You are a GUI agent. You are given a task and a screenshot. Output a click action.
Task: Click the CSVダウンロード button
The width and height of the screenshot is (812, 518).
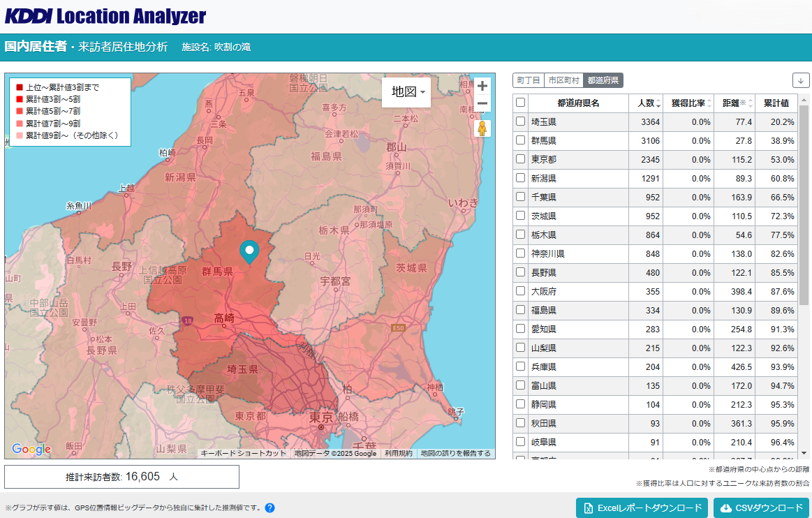[762, 508]
